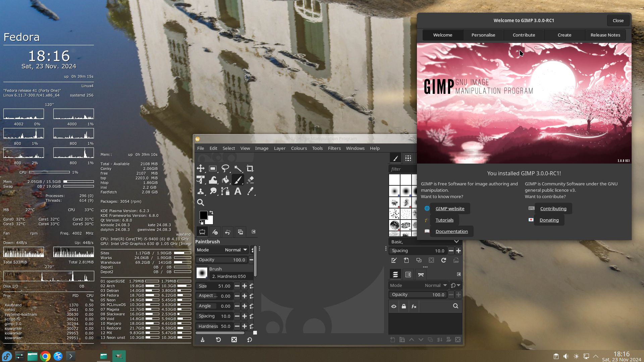The image size is (644, 362).
Task: Open the Documentation link
Action: pyautogui.click(x=451, y=231)
